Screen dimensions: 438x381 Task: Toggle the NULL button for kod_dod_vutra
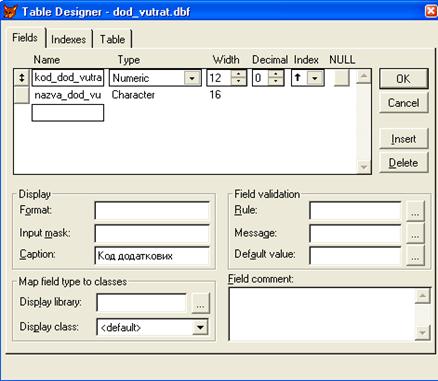(342, 78)
